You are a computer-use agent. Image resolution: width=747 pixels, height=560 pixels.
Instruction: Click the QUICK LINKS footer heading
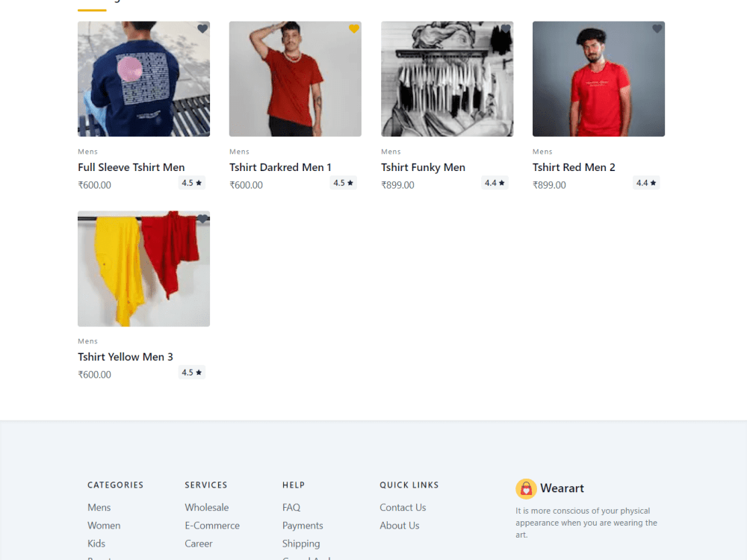pyautogui.click(x=409, y=485)
